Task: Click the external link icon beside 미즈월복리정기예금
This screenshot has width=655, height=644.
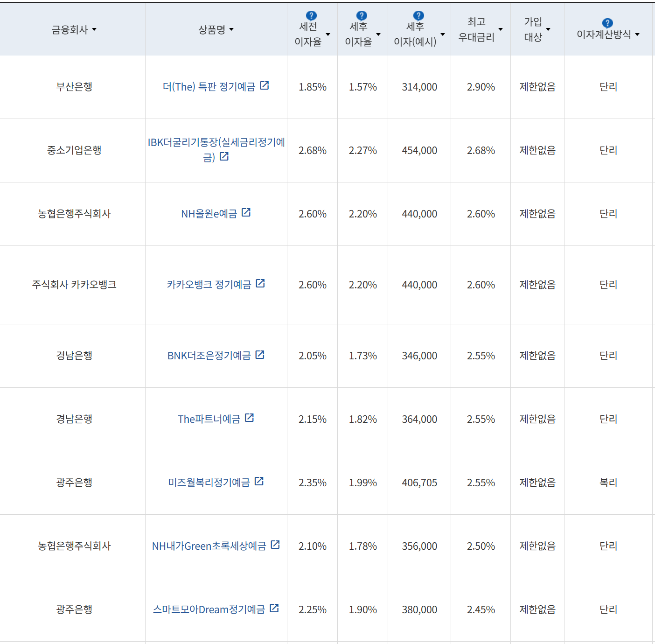Action: click(259, 481)
